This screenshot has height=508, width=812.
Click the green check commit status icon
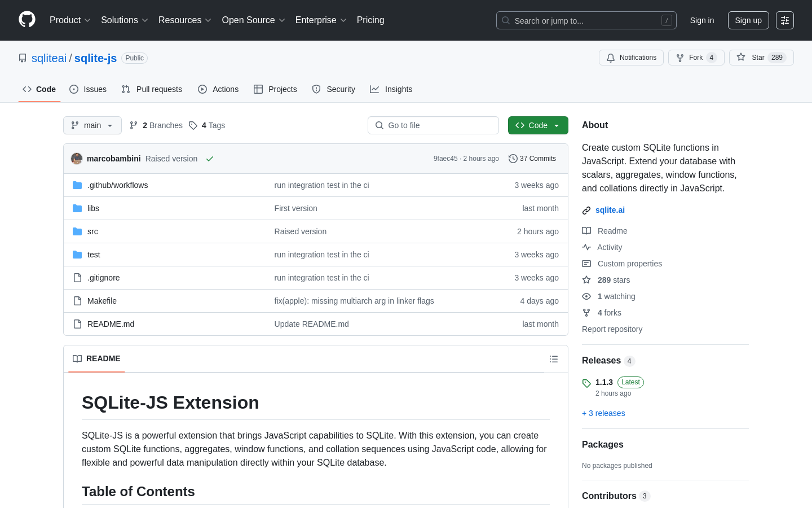pyautogui.click(x=210, y=159)
